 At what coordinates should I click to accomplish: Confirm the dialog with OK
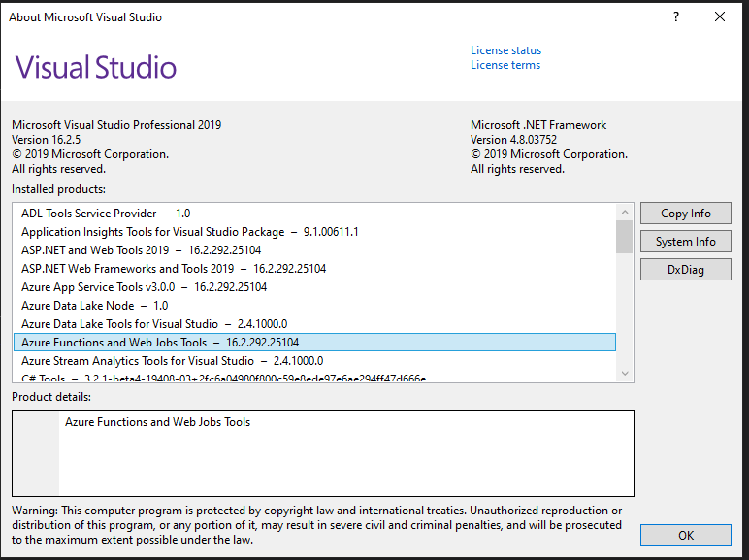pyautogui.click(x=686, y=535)
